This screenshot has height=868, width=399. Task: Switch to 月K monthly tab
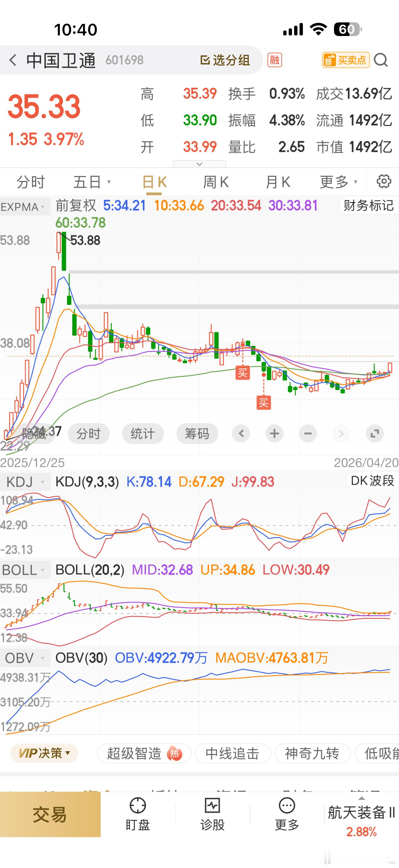[x=278, y=182]
